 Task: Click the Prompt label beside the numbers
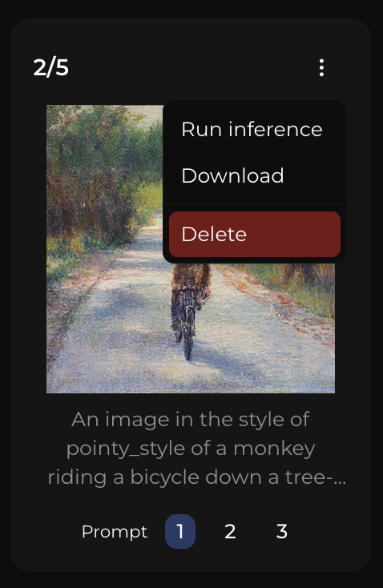115,532
